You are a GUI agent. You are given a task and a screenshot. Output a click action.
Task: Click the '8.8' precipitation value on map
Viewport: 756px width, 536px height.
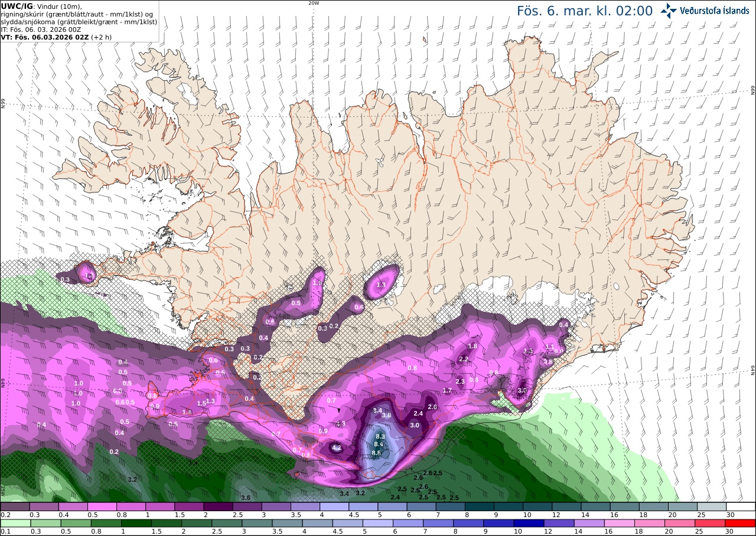click(377, 453)
